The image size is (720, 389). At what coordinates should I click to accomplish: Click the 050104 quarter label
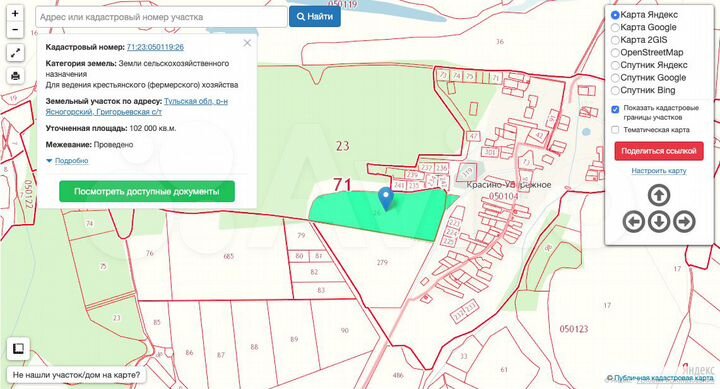(504, 196)
